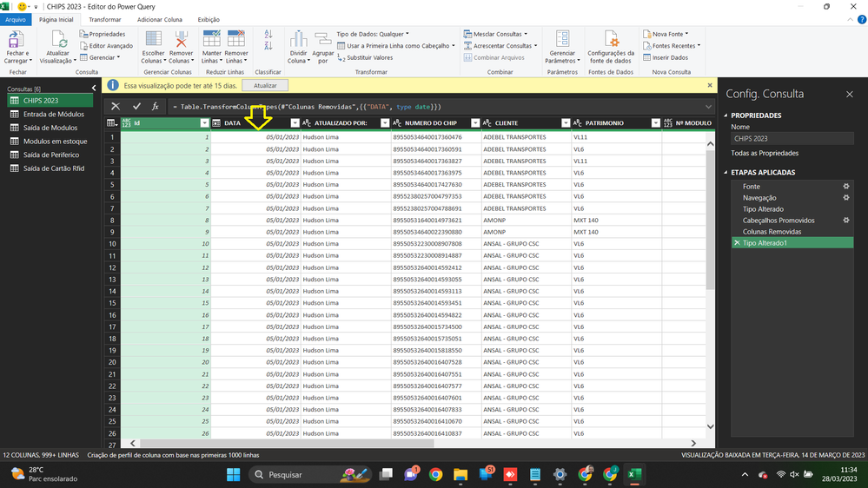868x488 pixels.
Task: Open the Adicionar Coluna tab
Action: pyautogui.click(x=160, y=19)
